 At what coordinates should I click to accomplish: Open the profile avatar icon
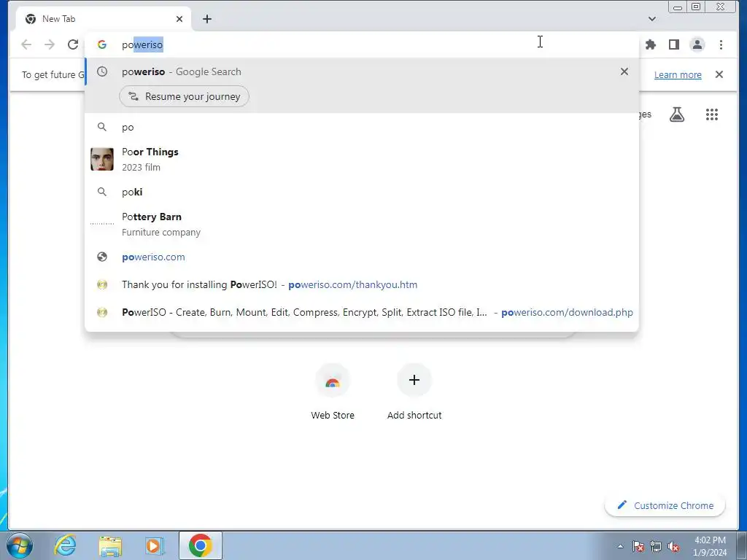point(697,44)
